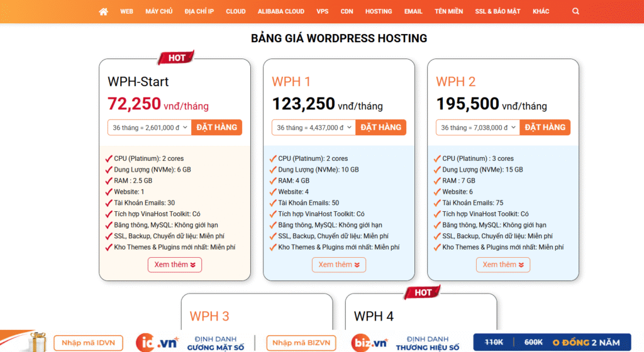The height and width of the screenshot is (352, 644).
Task: Expand WPH-Start details with Xem thêm
Action: tap(175, 265)
